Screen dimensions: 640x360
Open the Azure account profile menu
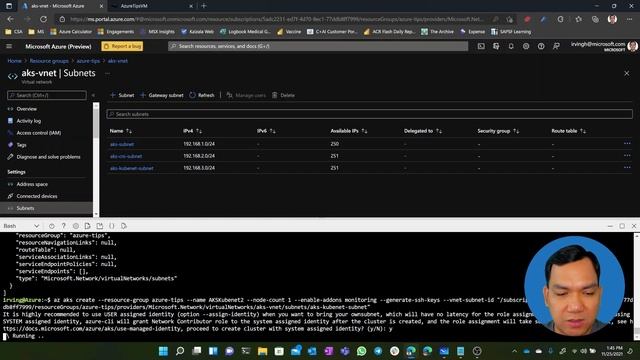(x=604, y=46)
